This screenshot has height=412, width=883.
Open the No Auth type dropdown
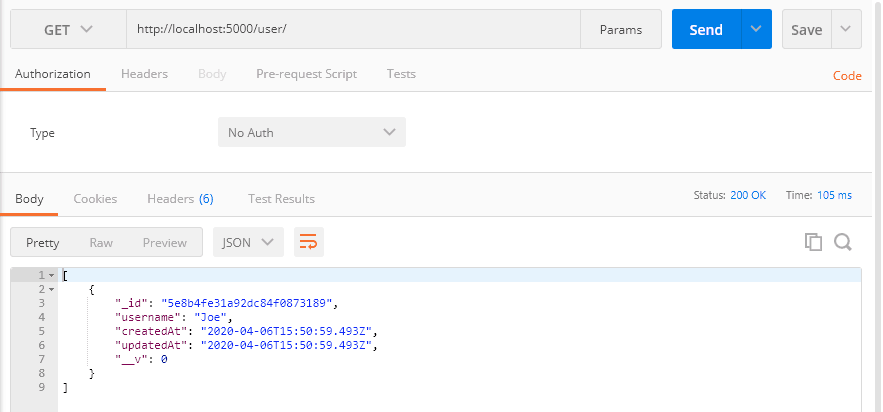[x=311, y=133]
